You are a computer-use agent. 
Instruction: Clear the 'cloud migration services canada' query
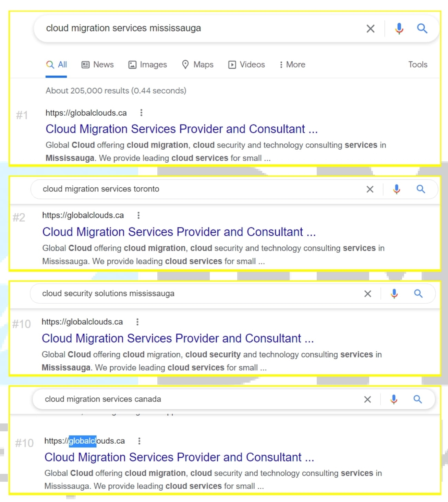(x=367, y=399)
